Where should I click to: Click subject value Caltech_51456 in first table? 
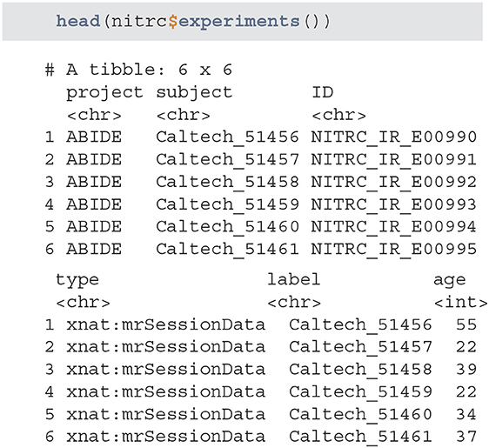[227, 137]
